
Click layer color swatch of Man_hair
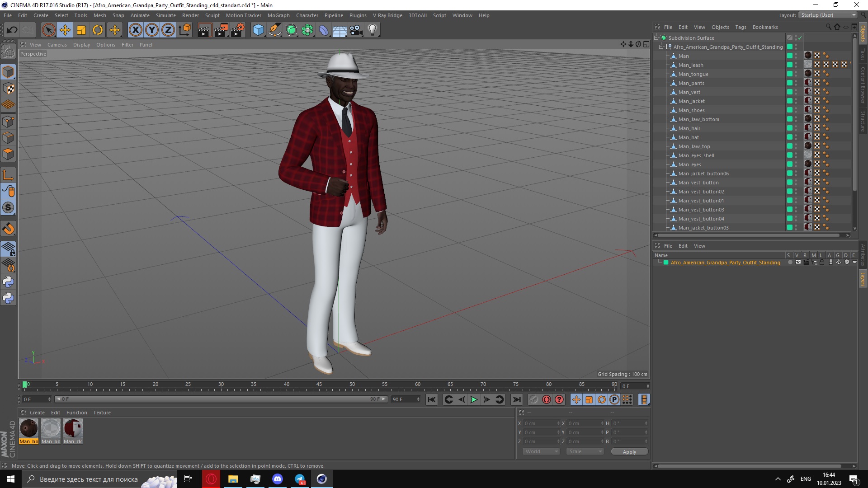[790, 128]
